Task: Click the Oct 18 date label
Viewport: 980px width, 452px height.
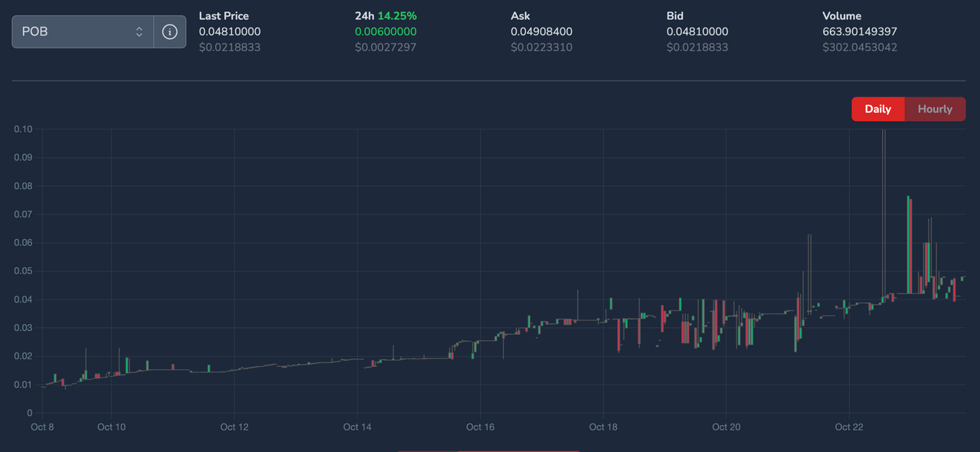Action: coord(603,427)
